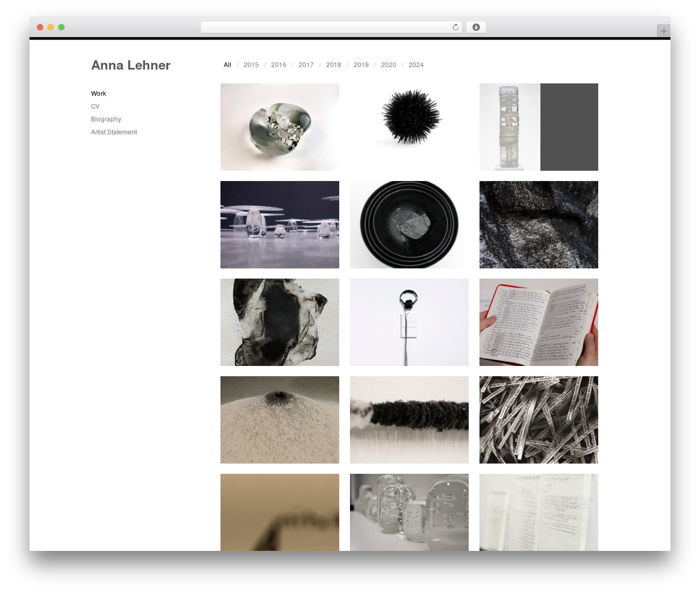The width and height of the screenshot is (700, 593).
Task: Open the tall glass column thumbnail
Action: [x=539, y=127]
